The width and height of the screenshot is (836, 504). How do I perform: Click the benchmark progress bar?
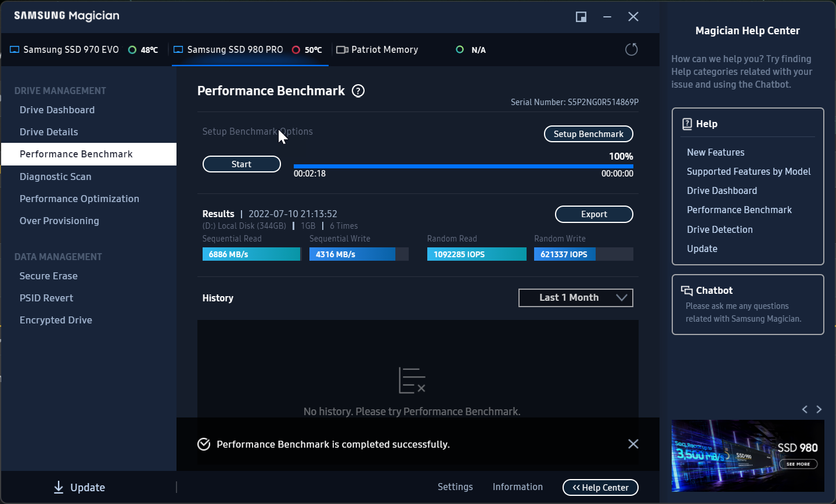[x=463, y=166]
